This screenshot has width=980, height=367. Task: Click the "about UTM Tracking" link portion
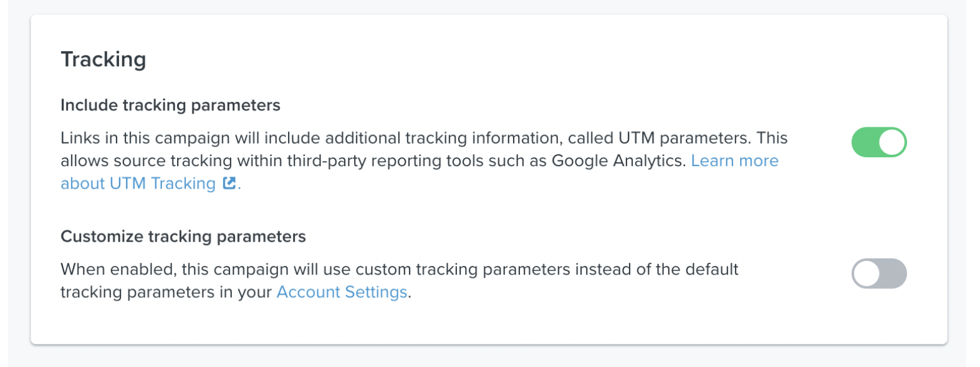(x=138, y=183)
